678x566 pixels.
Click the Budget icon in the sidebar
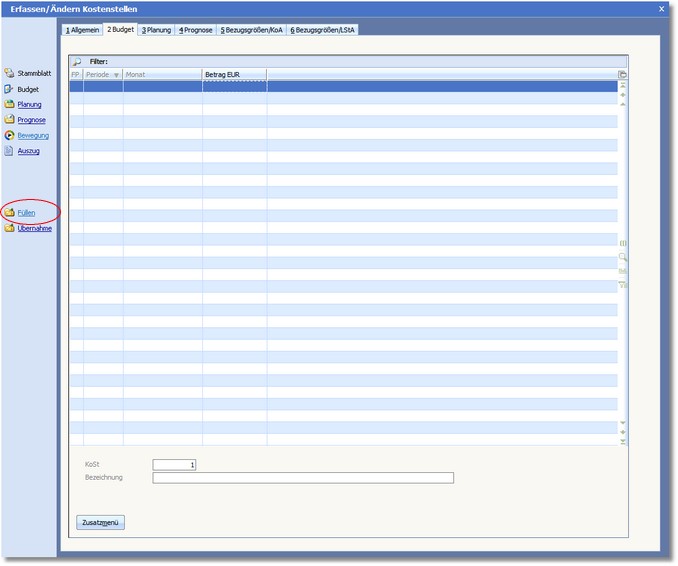pos(9,89)
